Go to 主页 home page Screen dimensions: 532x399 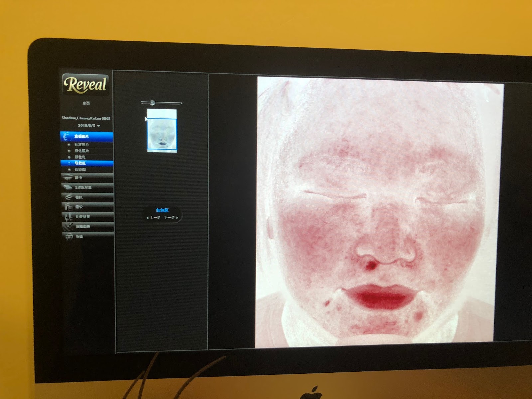[86, 103]
